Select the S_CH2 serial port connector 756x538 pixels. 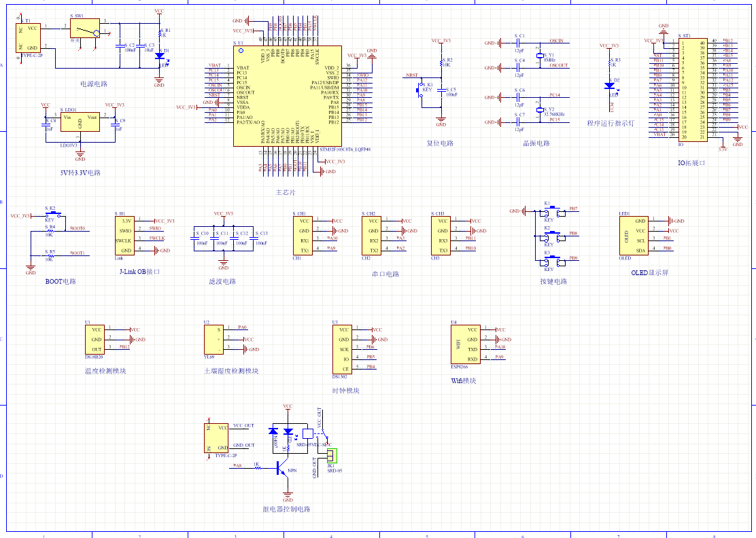pos(372,236)
